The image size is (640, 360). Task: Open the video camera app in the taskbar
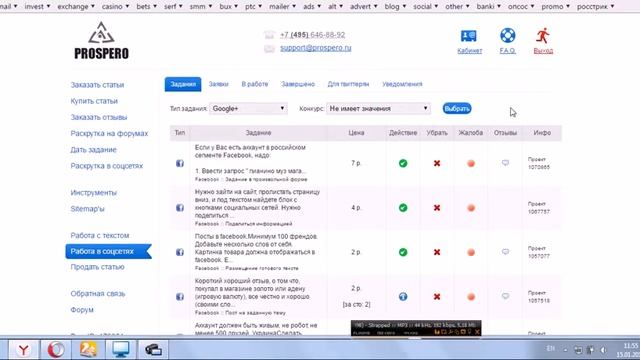[153, 350]
